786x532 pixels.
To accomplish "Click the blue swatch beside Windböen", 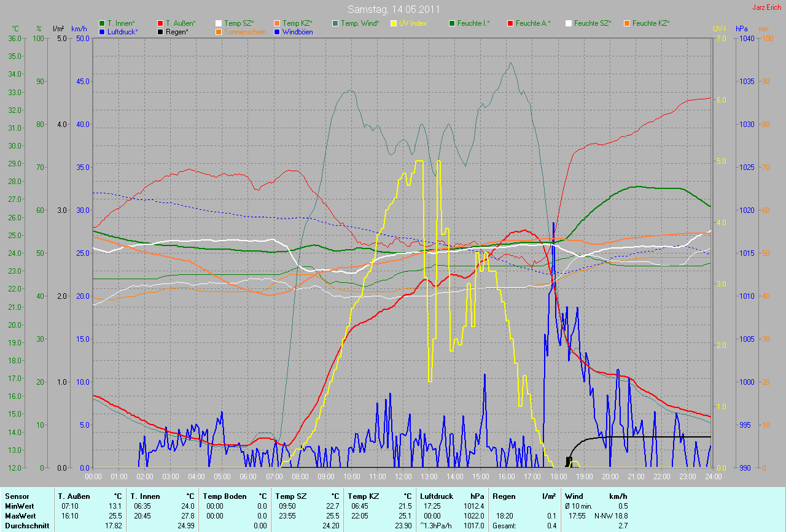I will (x=277, y=31).
